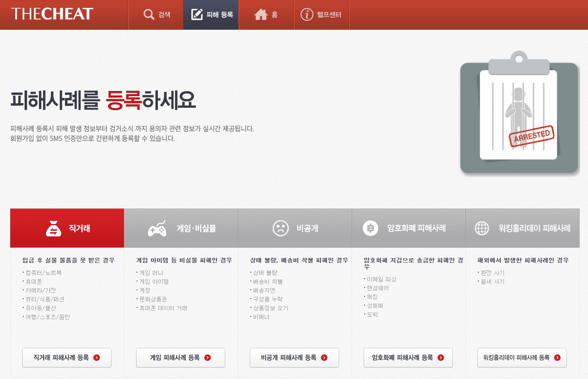Click the 컴퓨터/노트북 list item
Screen dimensions: 588x379
43,273
